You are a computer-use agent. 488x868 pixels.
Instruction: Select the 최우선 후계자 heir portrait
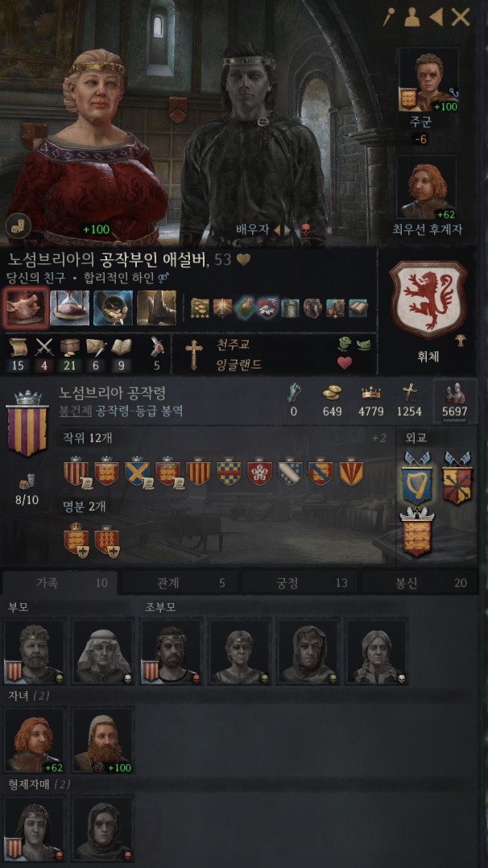tap(428, 188)
